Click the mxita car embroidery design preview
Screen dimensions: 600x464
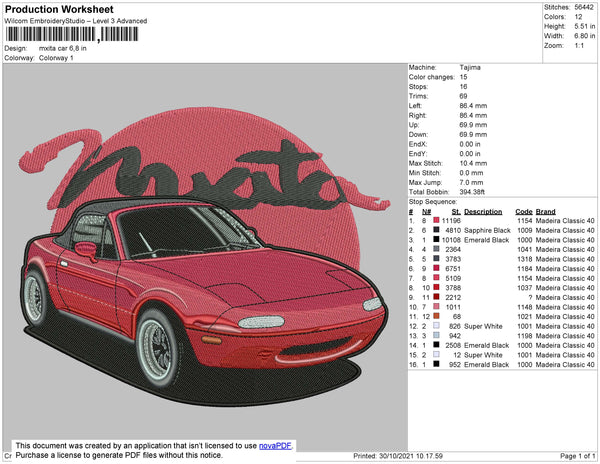click(x=205, y=257)
